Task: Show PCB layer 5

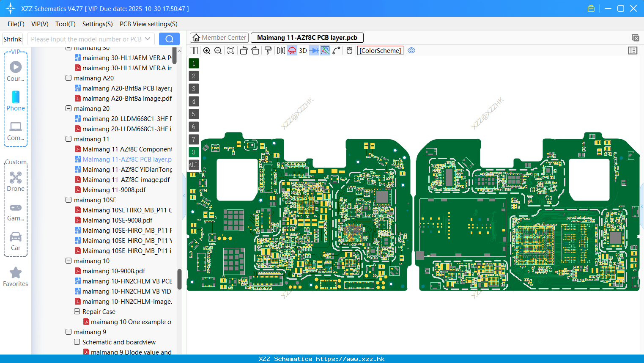Action: (x=194, y=114)
